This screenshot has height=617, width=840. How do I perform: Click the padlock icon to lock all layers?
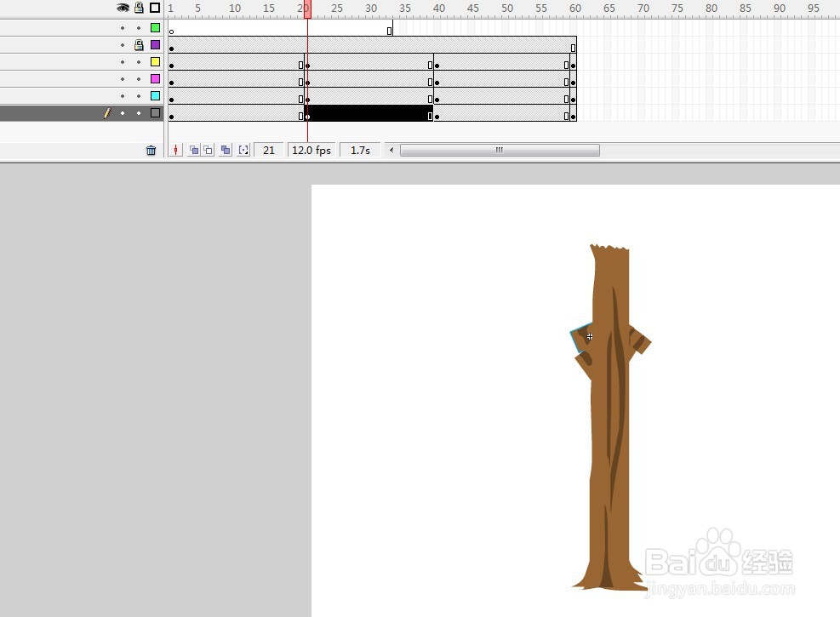tap(139, 8)
